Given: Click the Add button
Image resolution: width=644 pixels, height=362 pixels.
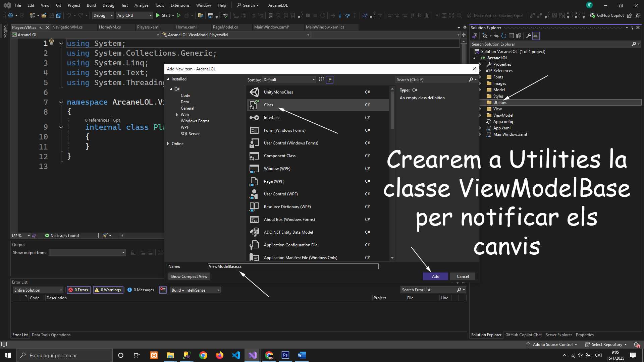Looking at the screenshot, I should coord(435,277).
